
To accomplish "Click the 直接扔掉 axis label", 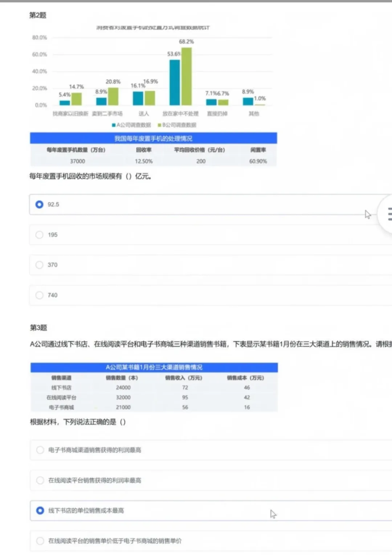I will click(217, 114).
